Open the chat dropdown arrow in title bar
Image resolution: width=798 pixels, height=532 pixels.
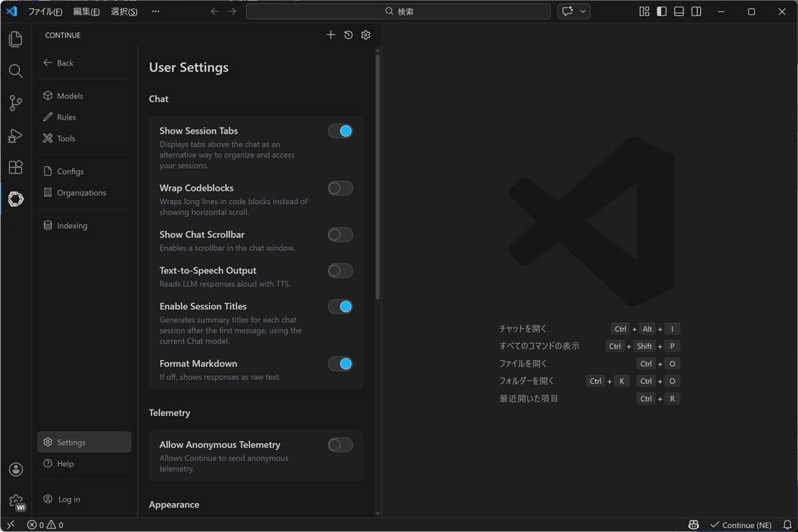583,11
